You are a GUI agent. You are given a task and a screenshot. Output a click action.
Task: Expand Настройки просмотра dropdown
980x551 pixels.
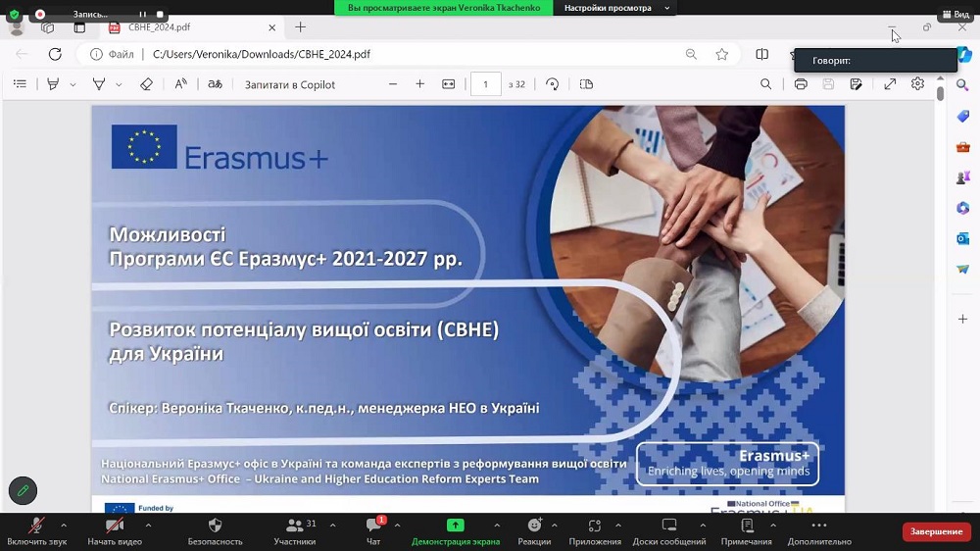click(x=615, y=8)
